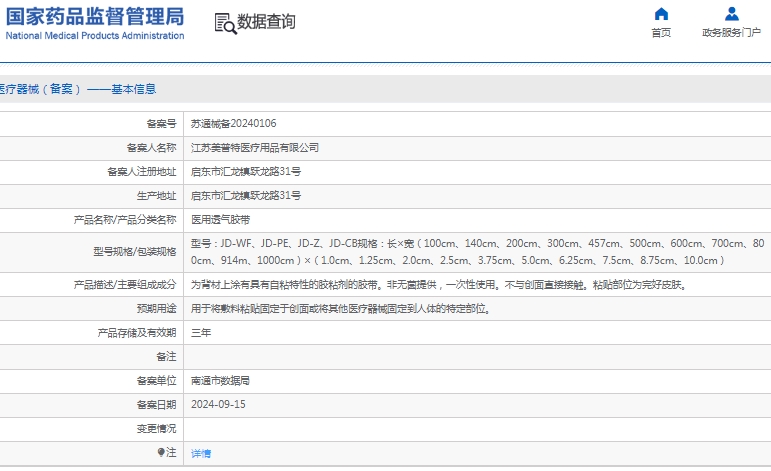Select product name 医用透气胶带
Screen dimensions: 771x471
[220, 220]
